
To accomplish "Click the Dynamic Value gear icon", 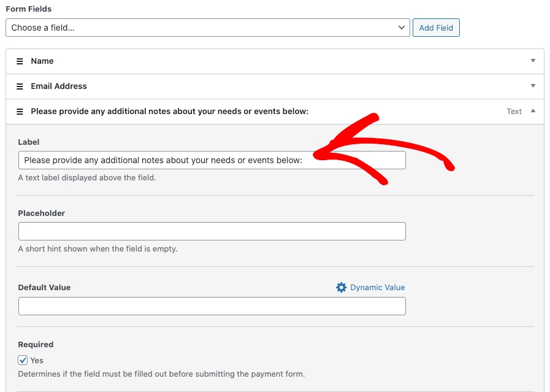I will coord(342,288).
